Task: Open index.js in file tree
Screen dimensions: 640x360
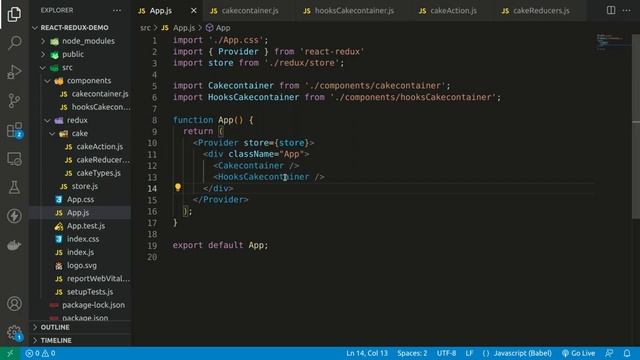Action: [x=80, y=252]
